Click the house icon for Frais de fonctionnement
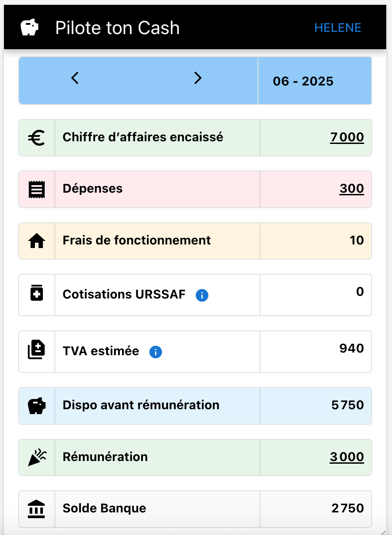The image size is (392, 535). tap(37, 241)
